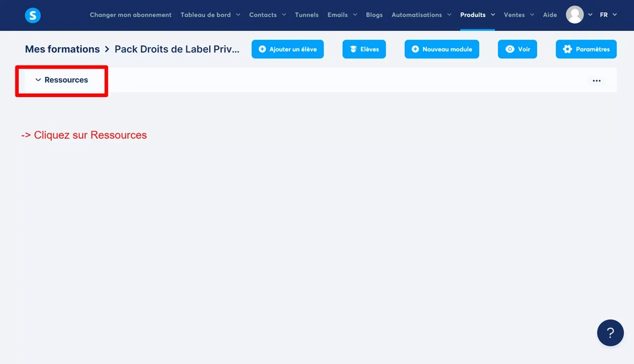The height and width of the screenshot is (364, 634).
Task: Go to Blogs page
Action: 374,15
